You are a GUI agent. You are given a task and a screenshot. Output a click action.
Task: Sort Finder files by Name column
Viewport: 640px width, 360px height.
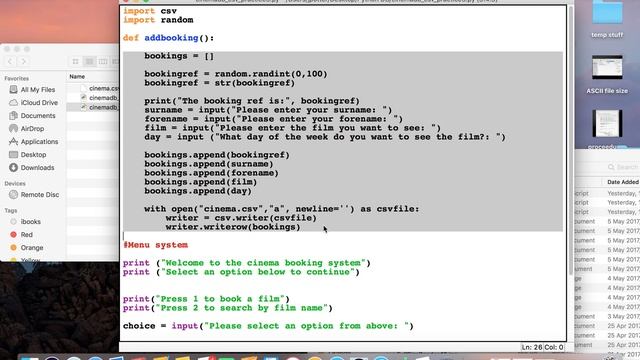point(77,76)
